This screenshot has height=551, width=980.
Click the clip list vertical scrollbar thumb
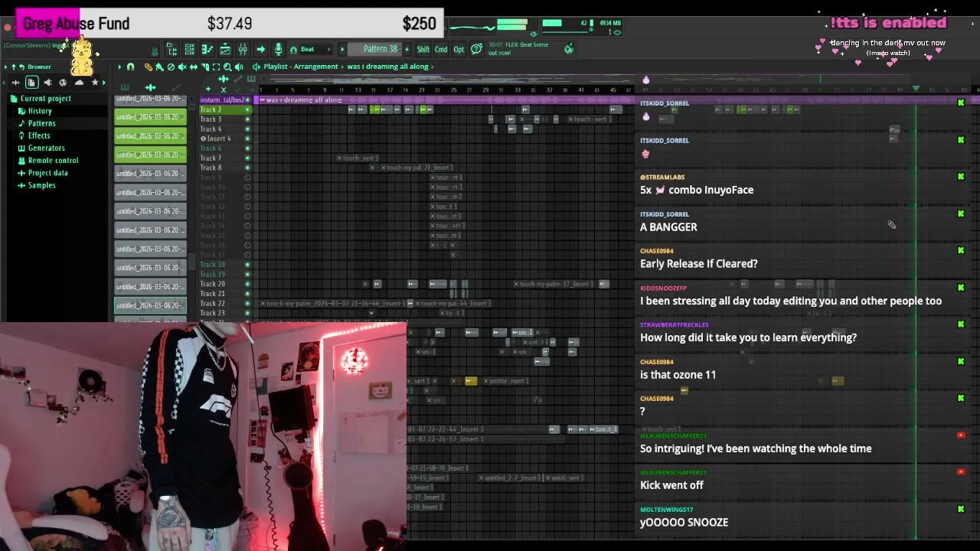(x=191, y=260)
